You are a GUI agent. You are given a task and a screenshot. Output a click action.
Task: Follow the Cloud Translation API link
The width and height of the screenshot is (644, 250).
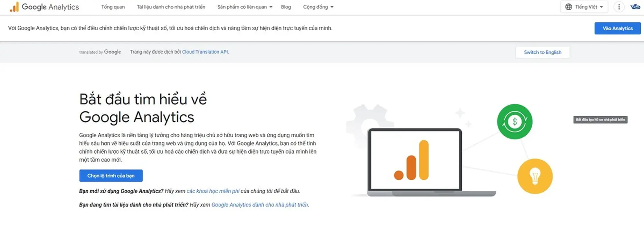click(205, 52)
